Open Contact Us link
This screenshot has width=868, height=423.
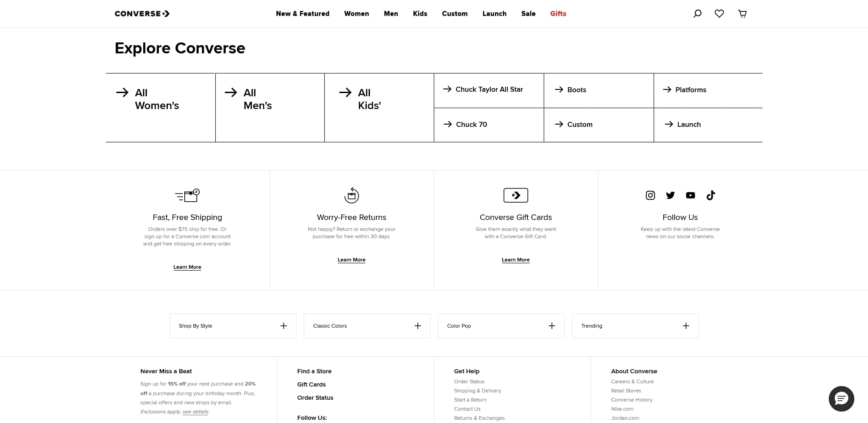point(467,409)
